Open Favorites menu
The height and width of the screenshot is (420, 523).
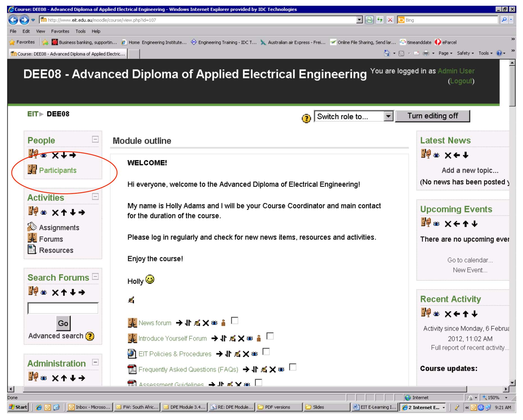pos(60,31)
